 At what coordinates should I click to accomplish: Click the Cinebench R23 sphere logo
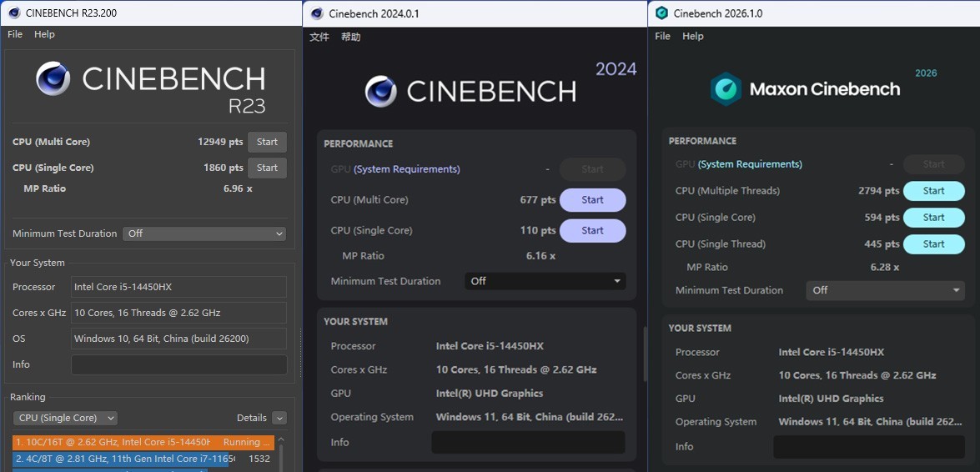click(53, 78)
